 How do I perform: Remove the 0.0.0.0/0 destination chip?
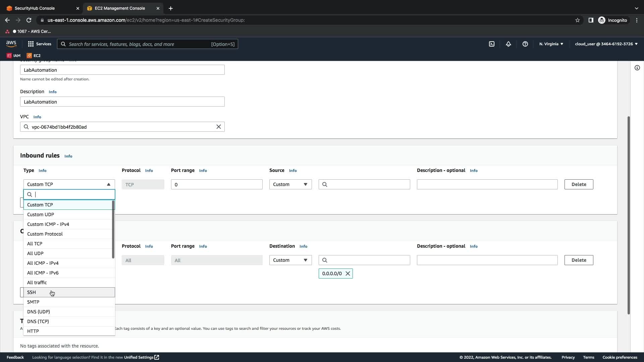(x=348, y=274)
